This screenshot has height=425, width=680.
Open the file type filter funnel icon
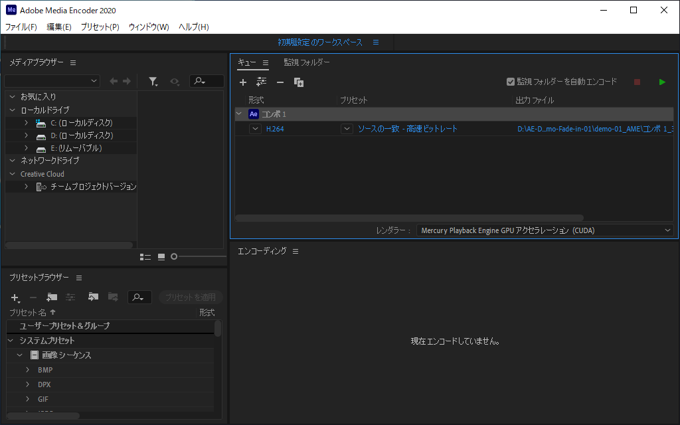coord(153,81)
